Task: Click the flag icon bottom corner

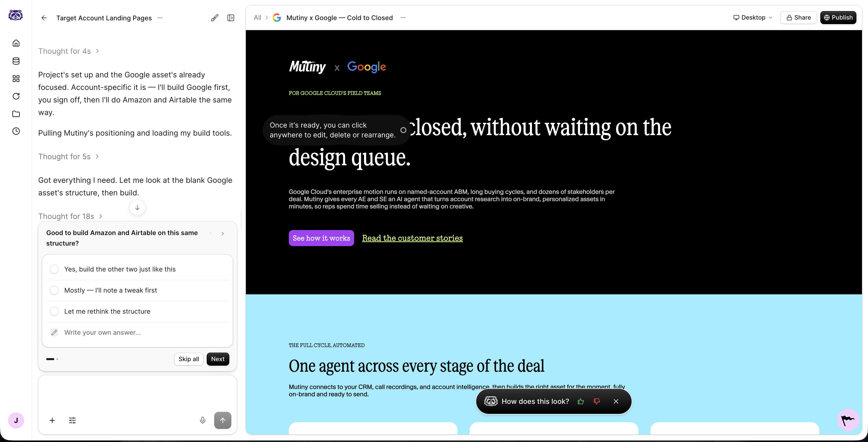Action: 848,420
